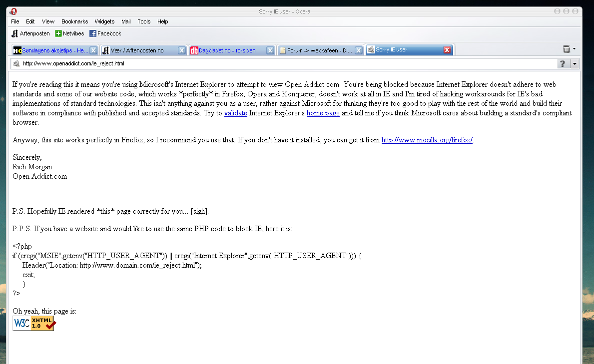
Task: Click the 'Rich Morgan' signature text
Action: [32, 167]
